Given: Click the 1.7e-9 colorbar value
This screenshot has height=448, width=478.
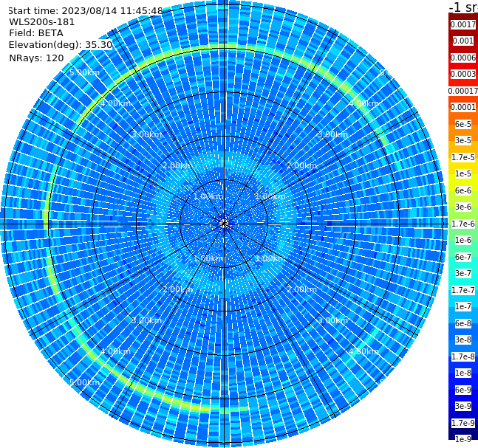Looking at the screenshot, I should click(463, 423).
